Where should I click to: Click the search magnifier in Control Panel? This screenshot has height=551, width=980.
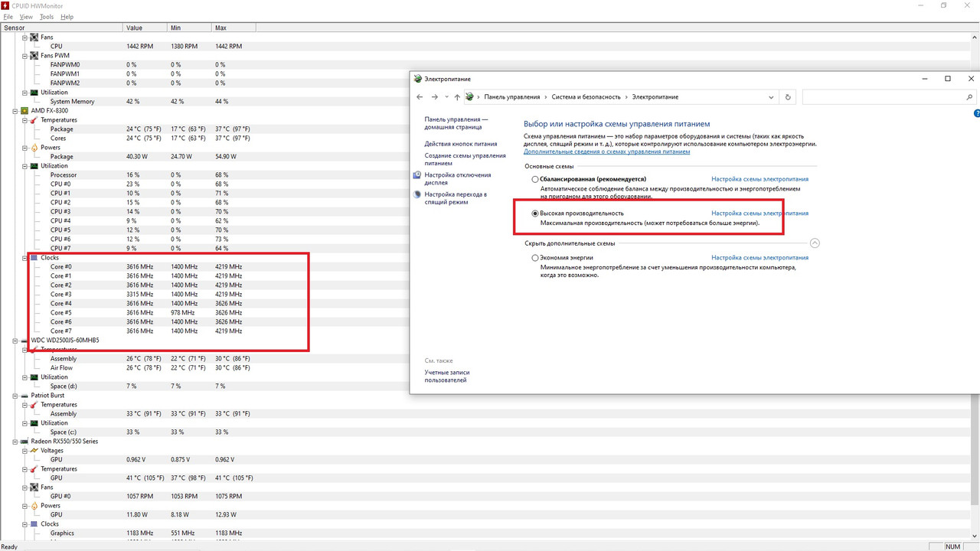[970, 97]
